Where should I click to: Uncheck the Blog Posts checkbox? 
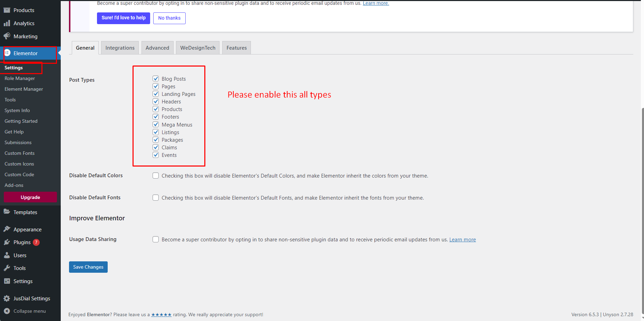[x=156, y=79]
